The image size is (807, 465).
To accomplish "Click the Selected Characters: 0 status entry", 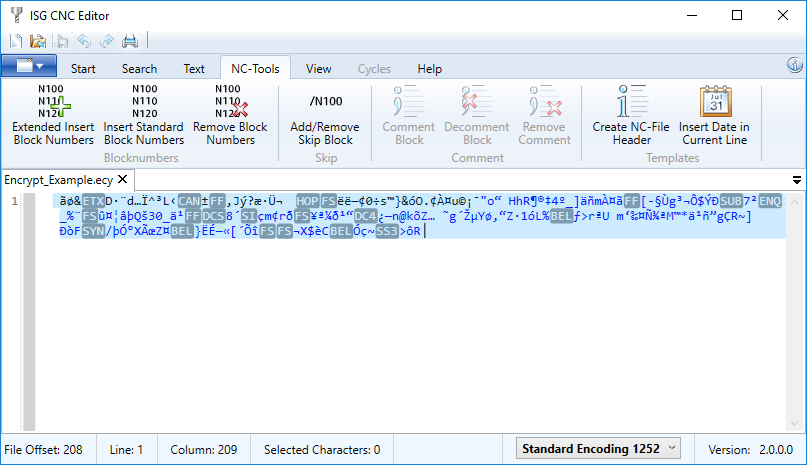I will (x=322, y=450).
